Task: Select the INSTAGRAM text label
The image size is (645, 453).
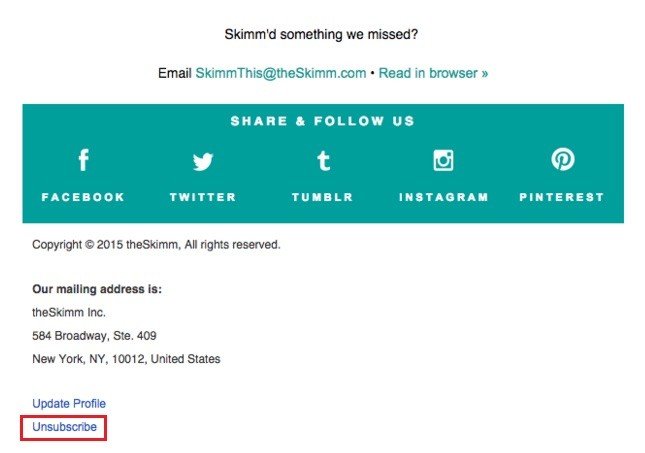Action: click(x=443, y=197)
